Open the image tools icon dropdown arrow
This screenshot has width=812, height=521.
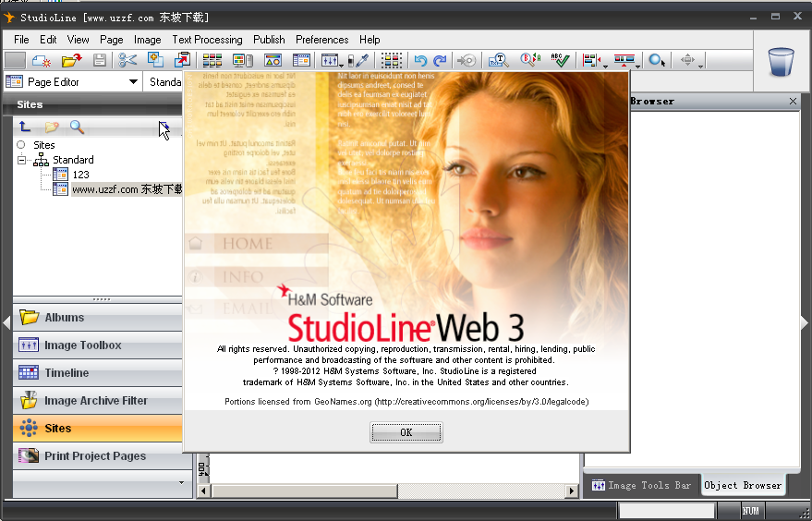[341, 66]
